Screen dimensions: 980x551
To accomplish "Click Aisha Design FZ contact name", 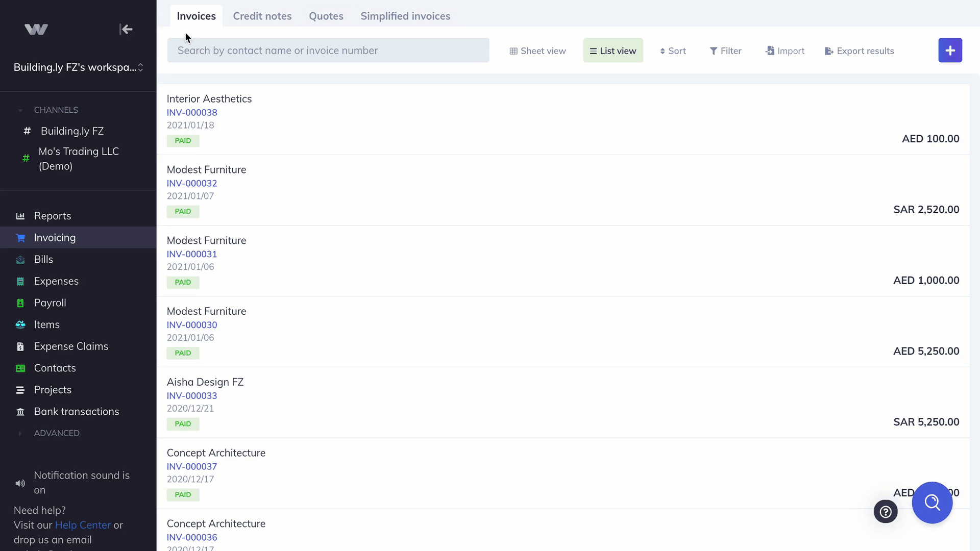I will (205, 382).
